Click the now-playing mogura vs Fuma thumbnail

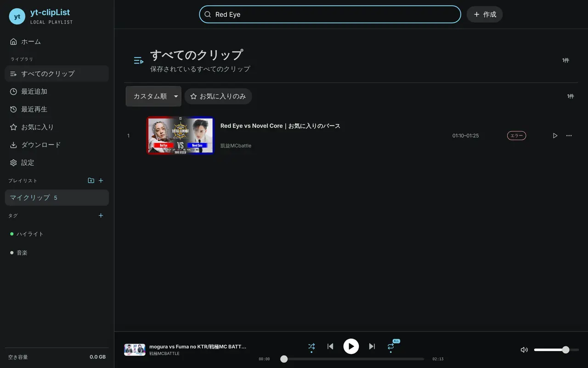[135, 350]
